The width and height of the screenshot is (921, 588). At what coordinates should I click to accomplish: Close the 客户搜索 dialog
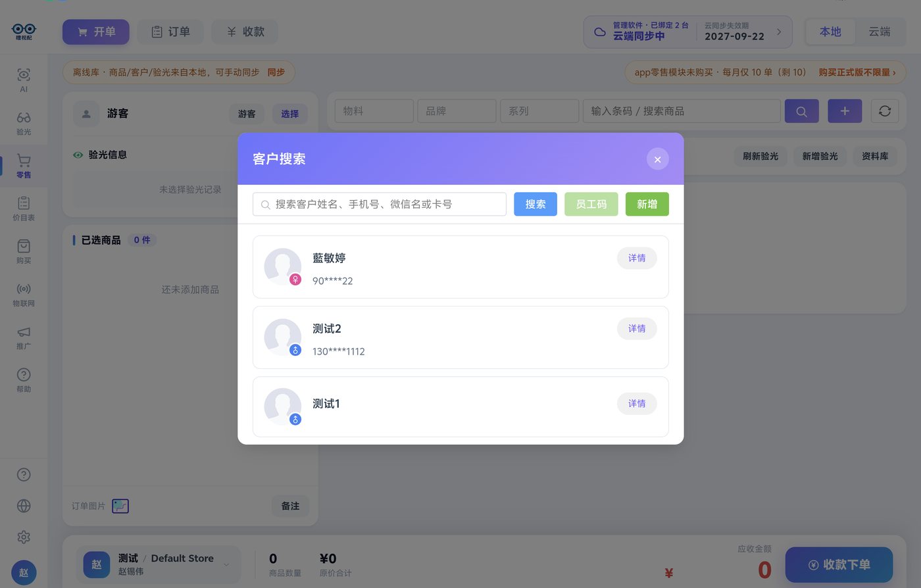[x=657, y=159]
